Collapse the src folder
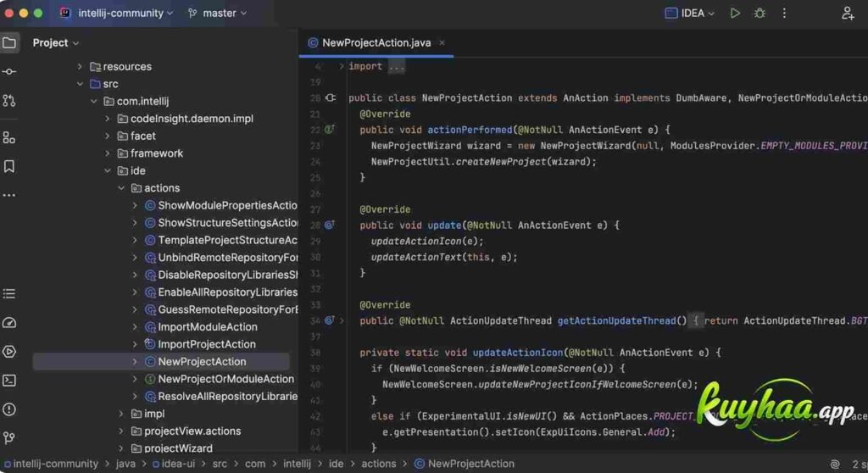The width and height of the screenshot is (868, 473). click(80, 84)
